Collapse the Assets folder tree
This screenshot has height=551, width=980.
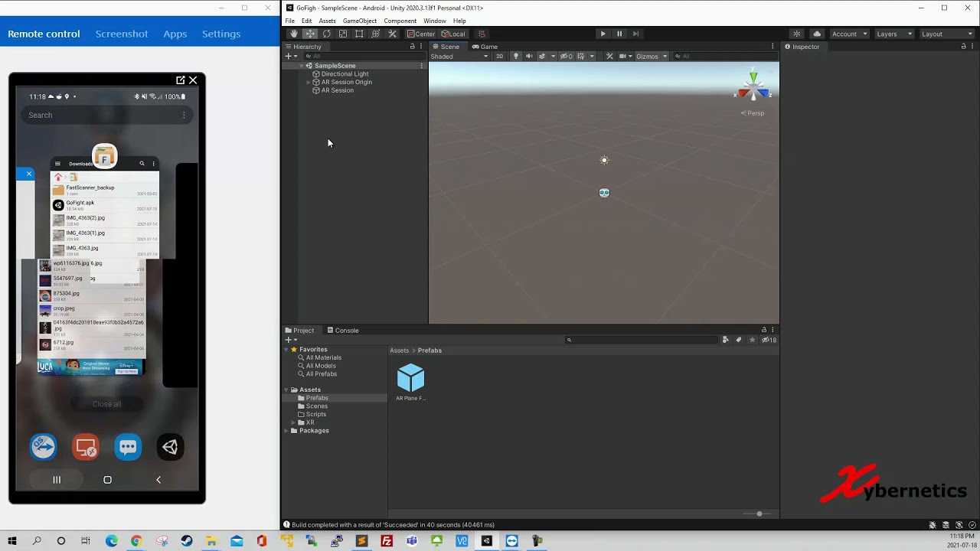coord(286,390)
